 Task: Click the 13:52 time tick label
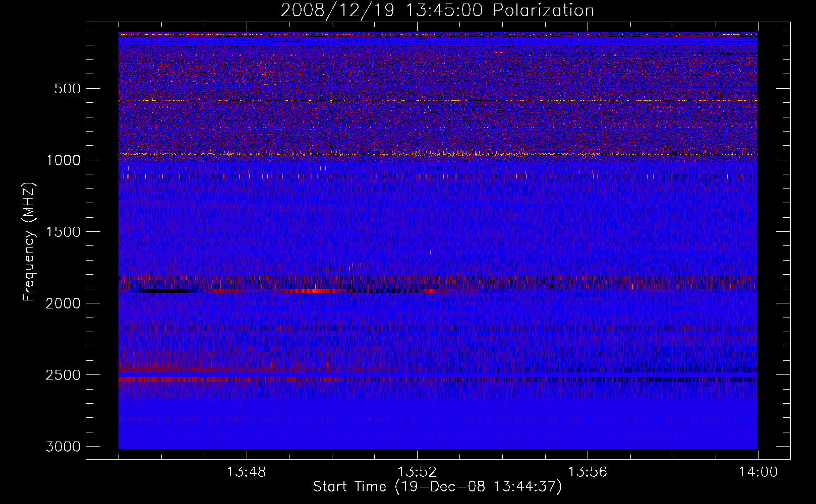pos(417,472)
